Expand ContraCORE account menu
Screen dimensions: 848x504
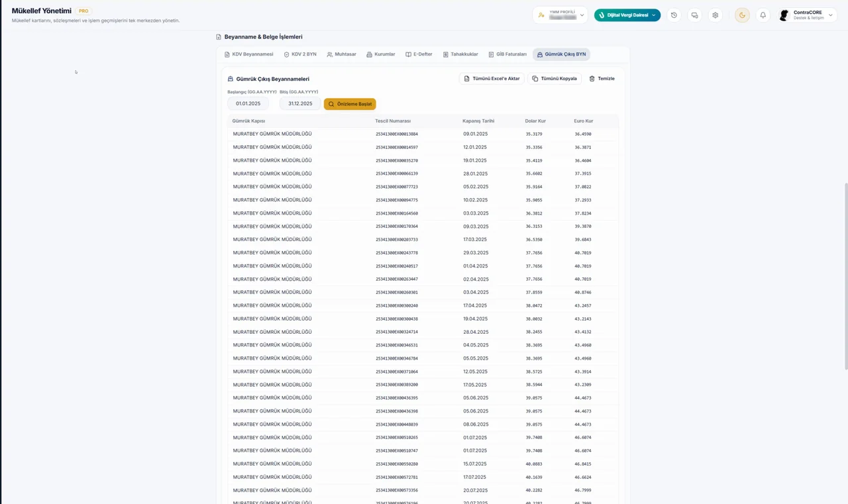pyautogui.click(x=808, y=15)
